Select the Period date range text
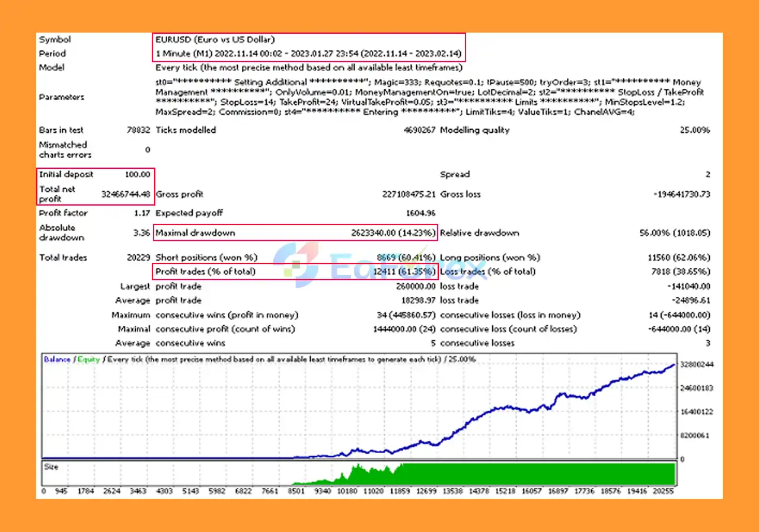The image size is (759, 532). 308,54
